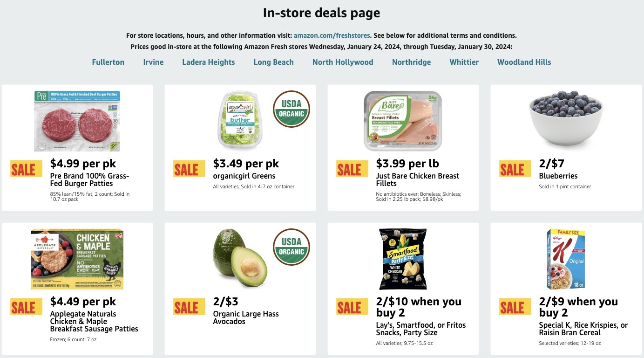
Task: Click the SALE badge on Special K cereal deal
Action: pos(514,307)
